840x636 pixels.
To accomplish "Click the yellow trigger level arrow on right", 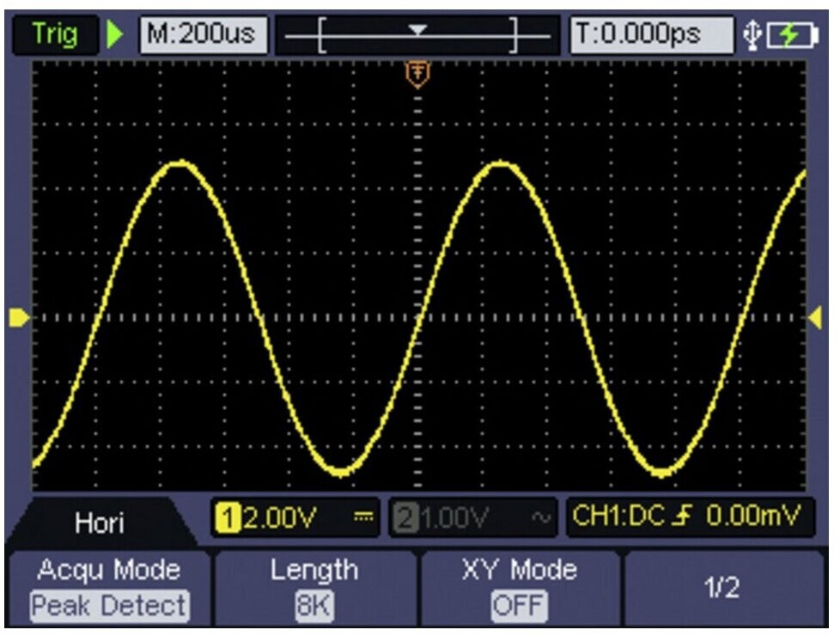I will pos(814,318).
